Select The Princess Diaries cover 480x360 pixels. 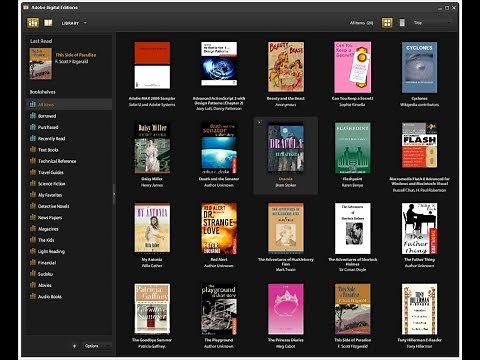[x=286, y=309]
